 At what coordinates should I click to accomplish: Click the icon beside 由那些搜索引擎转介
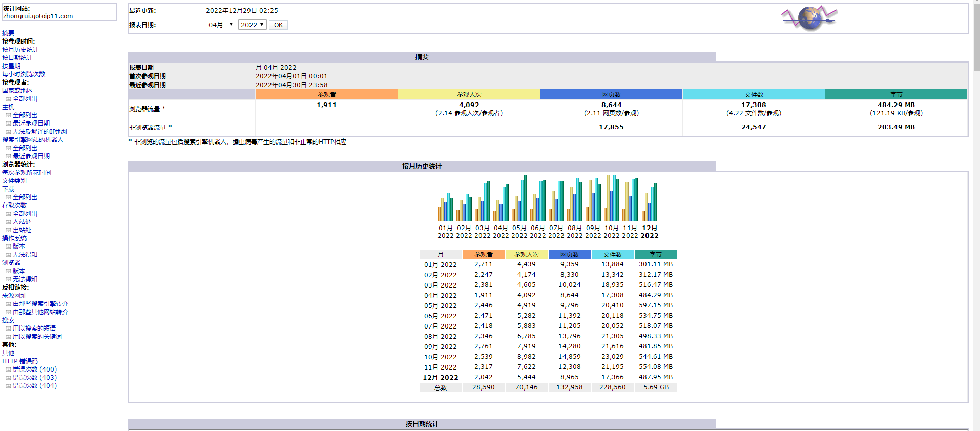[x=8, y=304]
